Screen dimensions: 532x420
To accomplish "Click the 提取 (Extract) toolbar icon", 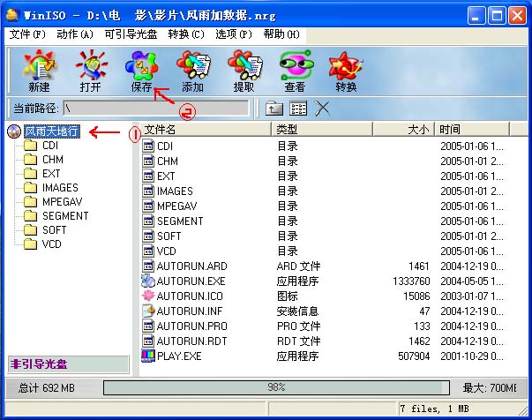I will (x=244, y=70).
